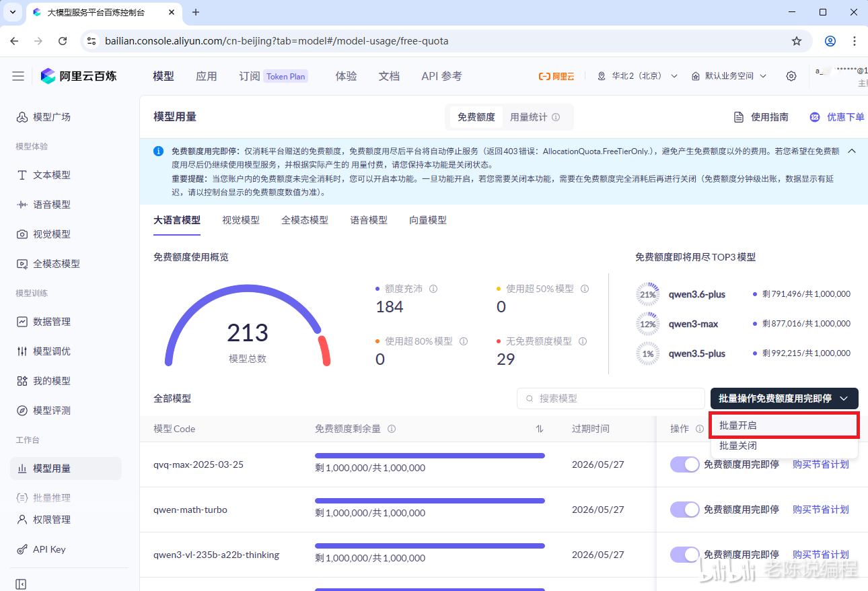Click the 阿里云百炼 logo

click(x=79, y=76)
